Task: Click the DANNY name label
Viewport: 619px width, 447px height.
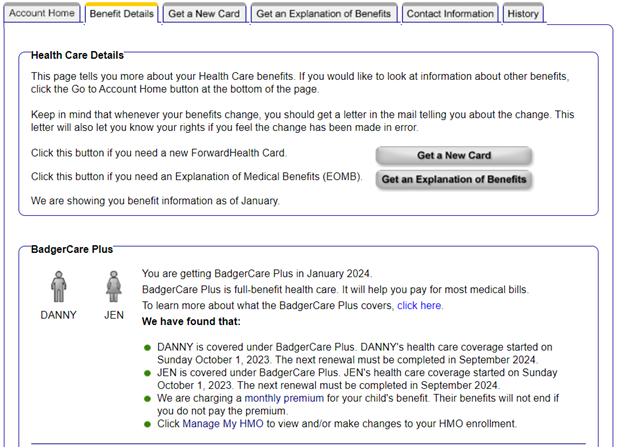Action: [58, 315]
